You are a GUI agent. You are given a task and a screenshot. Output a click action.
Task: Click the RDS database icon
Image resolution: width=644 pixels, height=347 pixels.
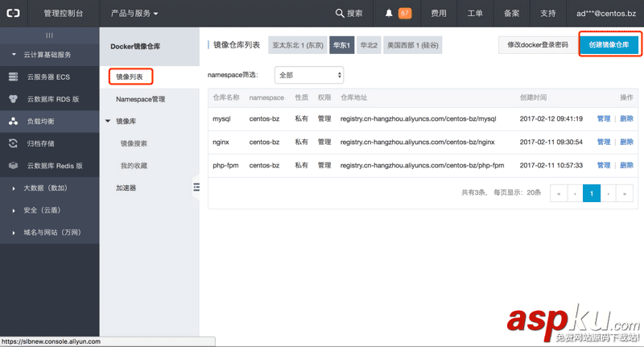click(x=13, y=99)
